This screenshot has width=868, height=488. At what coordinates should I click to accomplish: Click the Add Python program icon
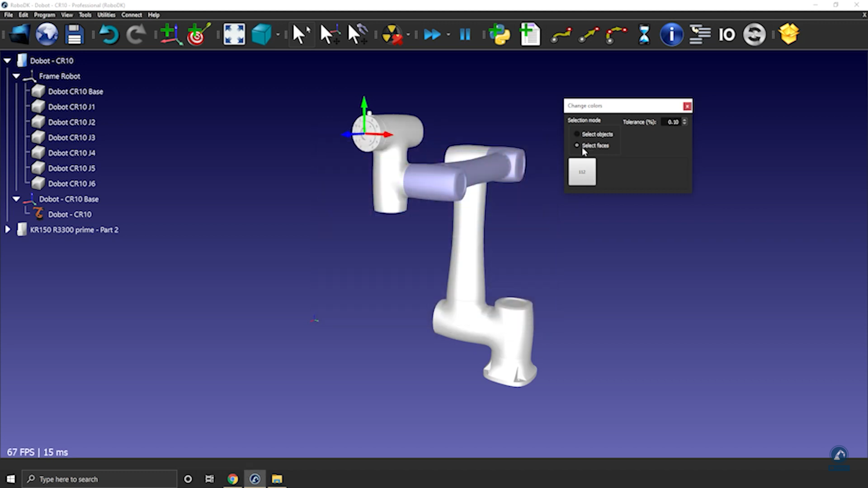point(500,34)
